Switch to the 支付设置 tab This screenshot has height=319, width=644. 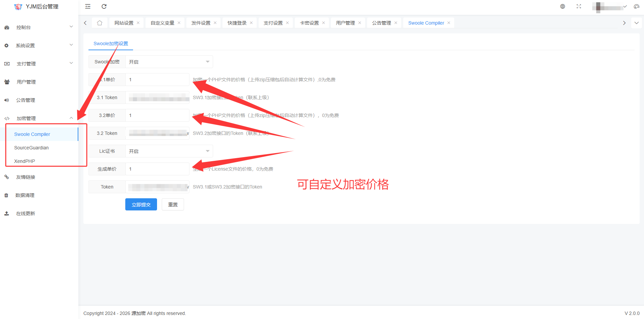(x=273, y=23)
